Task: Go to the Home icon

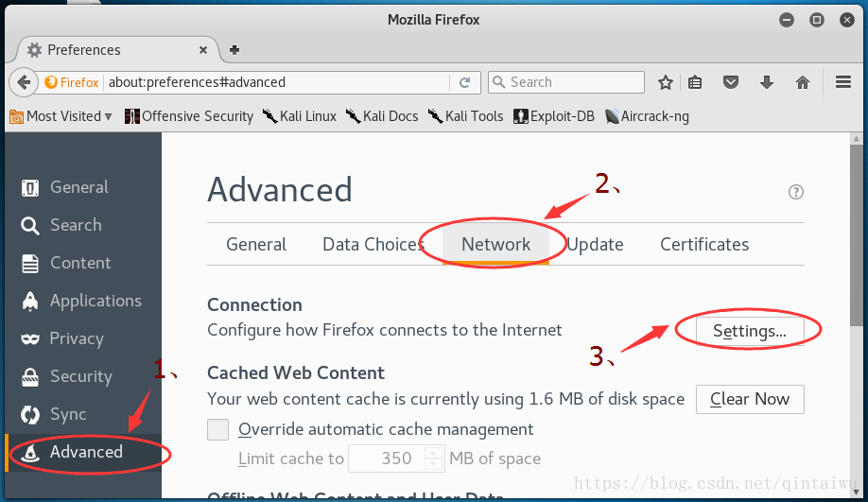Action: (803, 82)
